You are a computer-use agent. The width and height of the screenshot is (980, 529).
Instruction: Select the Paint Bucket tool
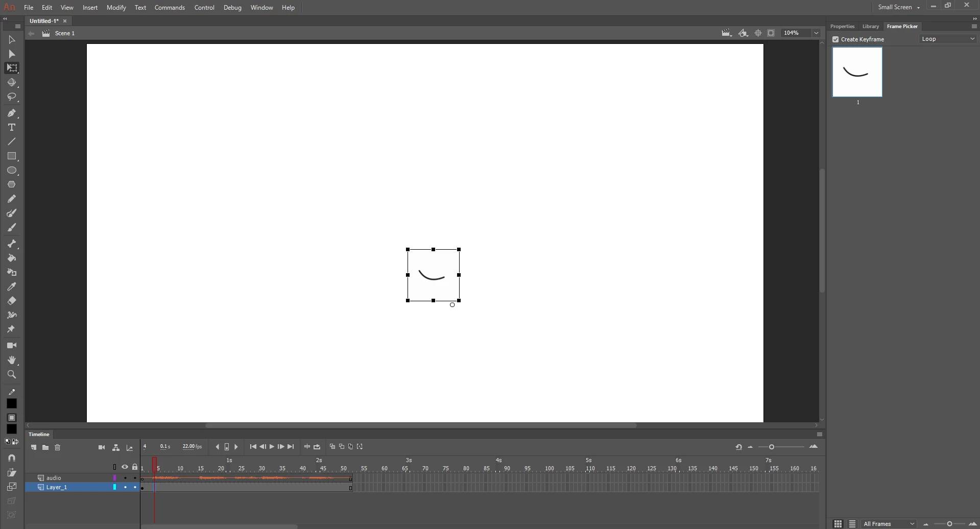click(x=12, y=258)
